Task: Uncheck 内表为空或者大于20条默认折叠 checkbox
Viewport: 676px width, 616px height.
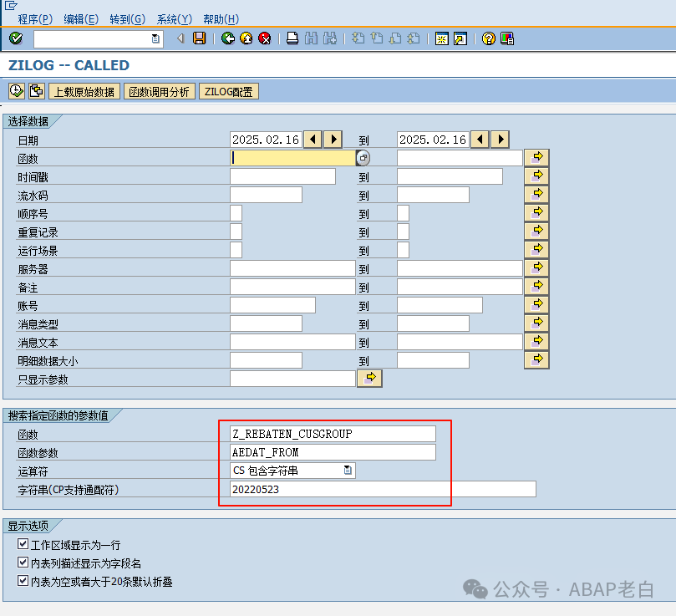Action: coord(23,581)
